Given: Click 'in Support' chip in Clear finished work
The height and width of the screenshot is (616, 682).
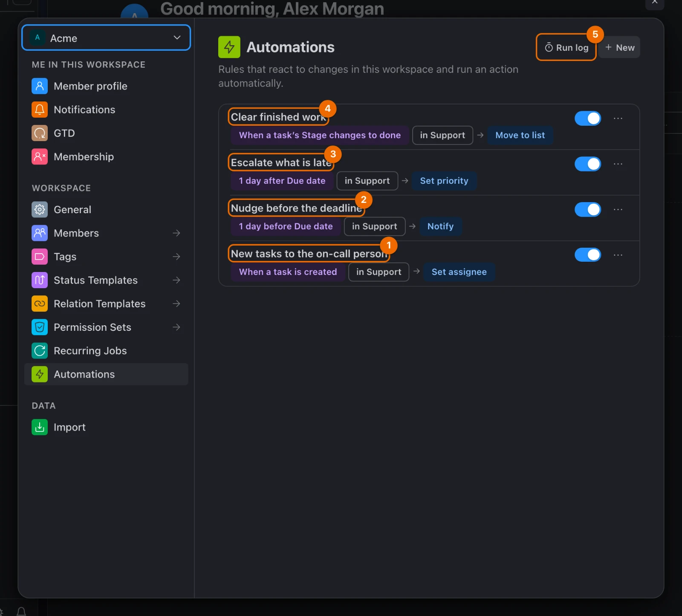Looking at the screenshot, I should click(x=442, y=135).
